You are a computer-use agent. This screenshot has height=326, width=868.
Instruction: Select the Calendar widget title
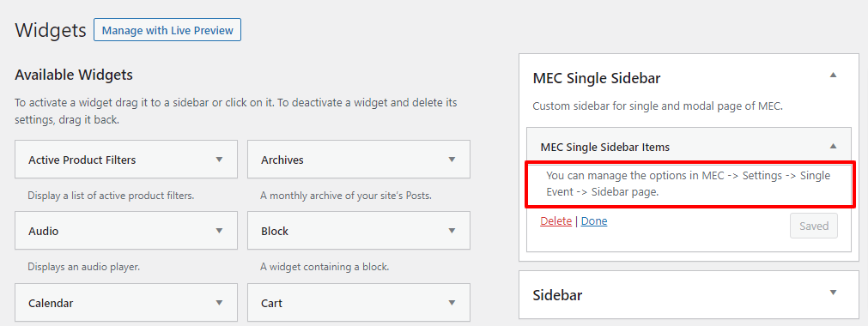(51, 304)
